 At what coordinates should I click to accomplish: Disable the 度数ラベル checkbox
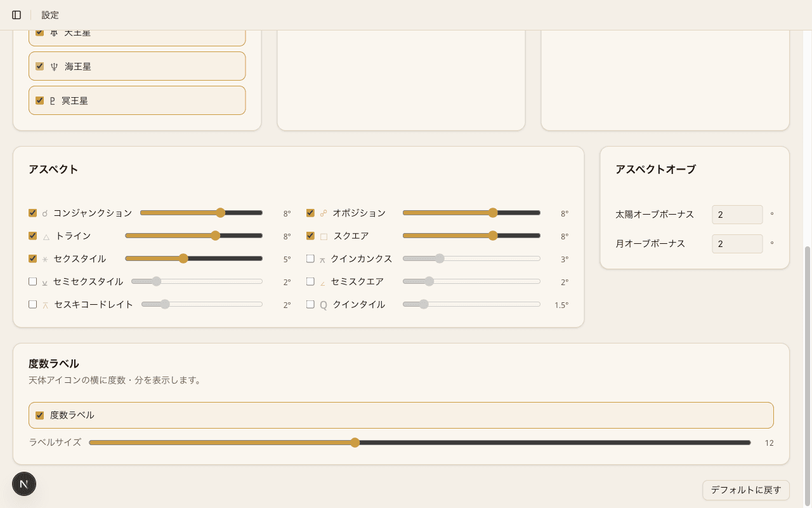[39, 415]
